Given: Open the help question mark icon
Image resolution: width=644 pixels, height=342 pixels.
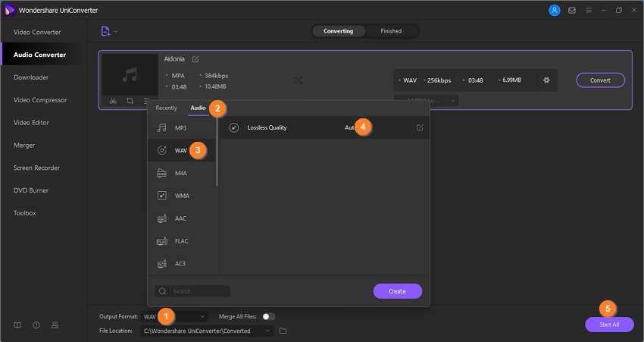Looking at the screenshot, I should pyautogui.click(x=36, y=325).
